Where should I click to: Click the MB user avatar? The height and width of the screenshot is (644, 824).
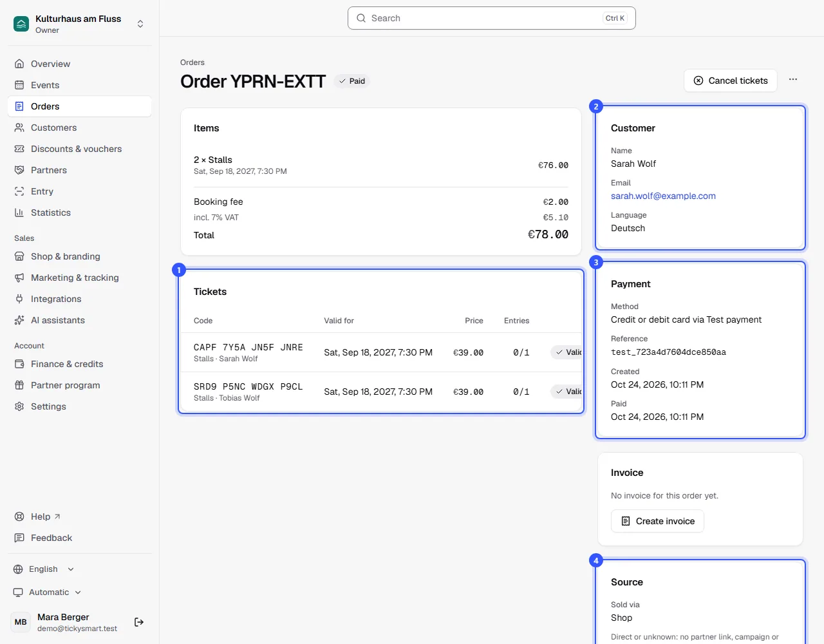coord(21,622)
